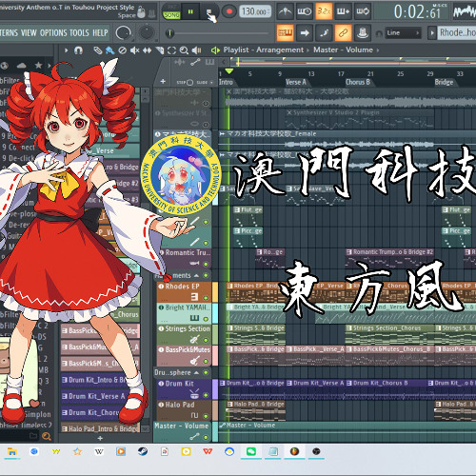Image resolution: width=476 pixels, height=476 pixels.
Task: Toggle the auto-scroll arrow button
Action: pos(305,32)
